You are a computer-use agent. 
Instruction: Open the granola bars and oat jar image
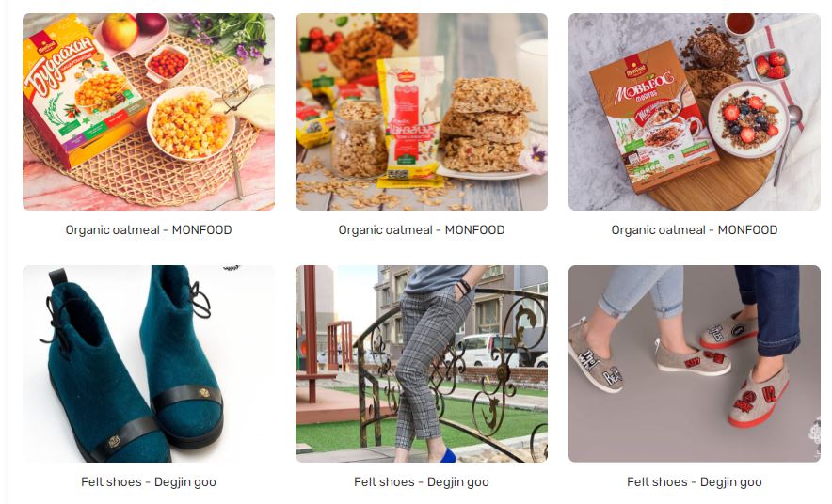click(x=422, y=112)
